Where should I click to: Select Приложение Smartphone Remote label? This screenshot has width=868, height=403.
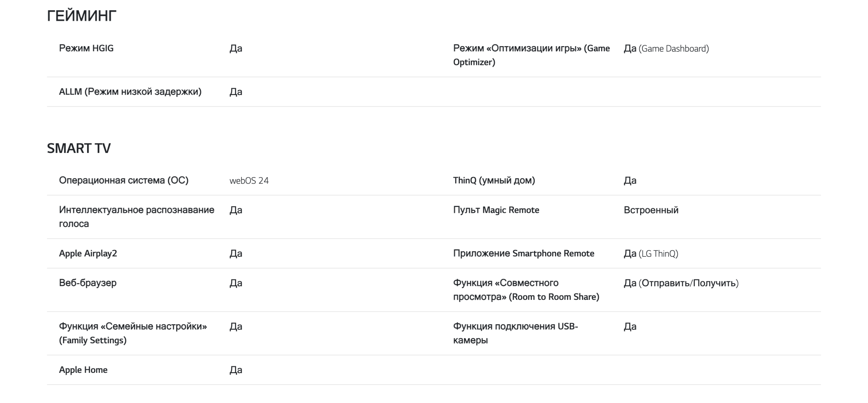(x=524, y=253)
